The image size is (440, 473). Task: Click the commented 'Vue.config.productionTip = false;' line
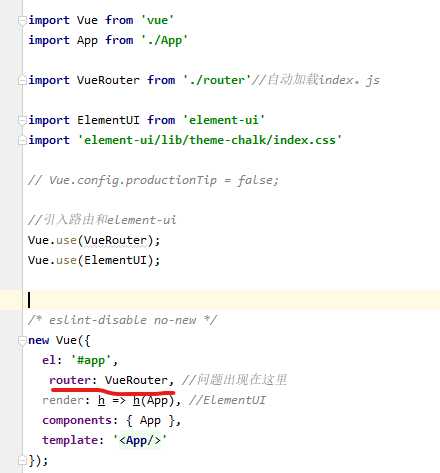pos(153,180)
